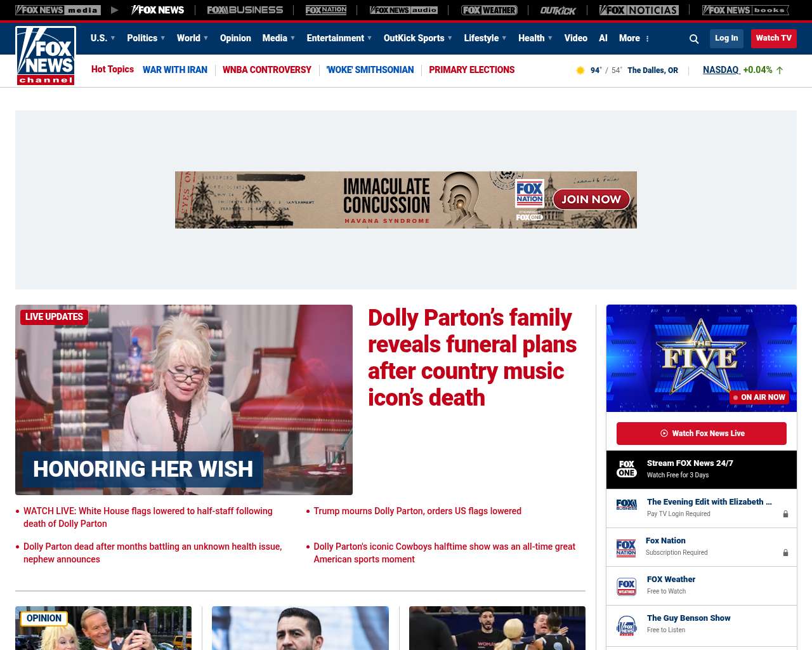Open Trump mourns Dolly Parton story
Screen dimensions: 812x650
tap(417, 511)
